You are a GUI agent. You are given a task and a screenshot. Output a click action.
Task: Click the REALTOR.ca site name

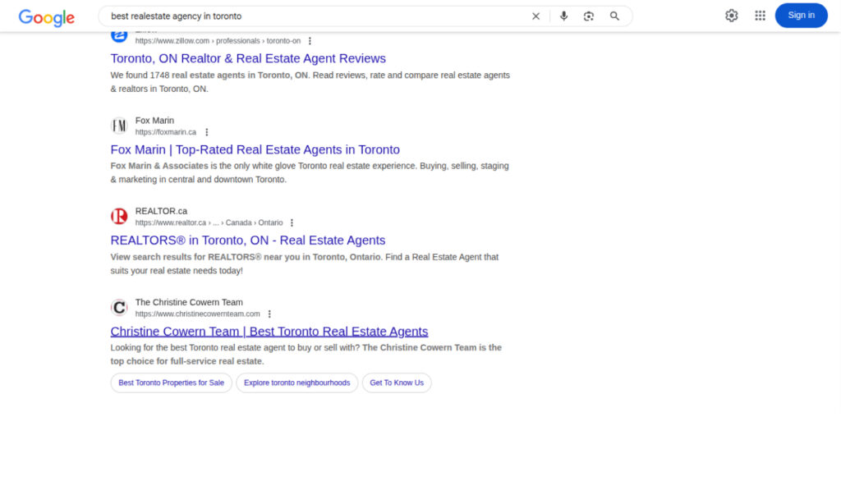click(161, 211)
